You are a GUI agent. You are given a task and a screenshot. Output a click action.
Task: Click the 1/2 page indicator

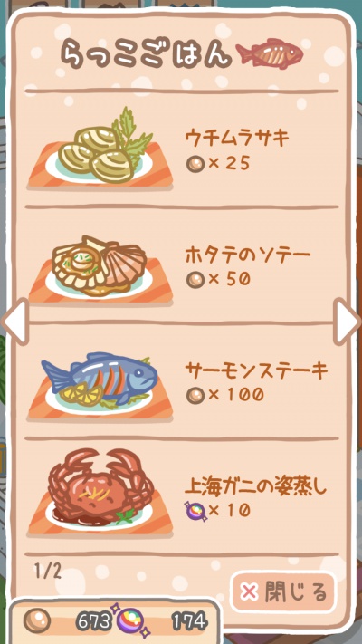point(48,572)
